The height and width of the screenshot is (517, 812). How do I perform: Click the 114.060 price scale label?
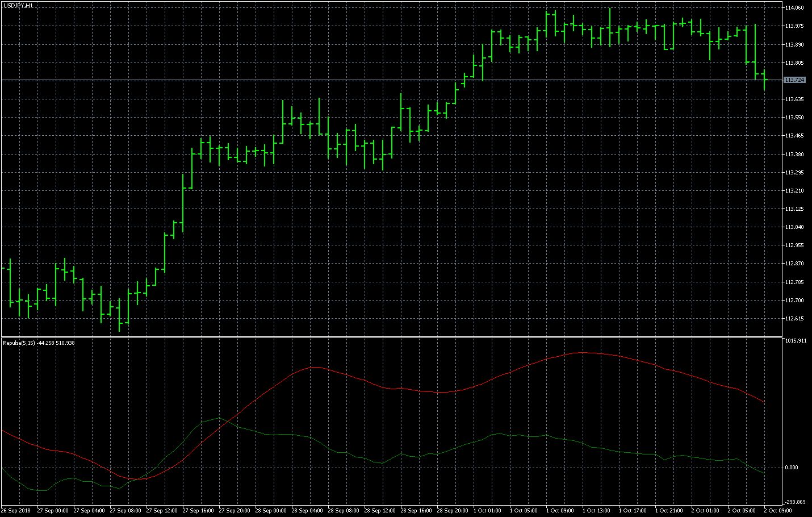pyautogui.click(x=794, y=8)
